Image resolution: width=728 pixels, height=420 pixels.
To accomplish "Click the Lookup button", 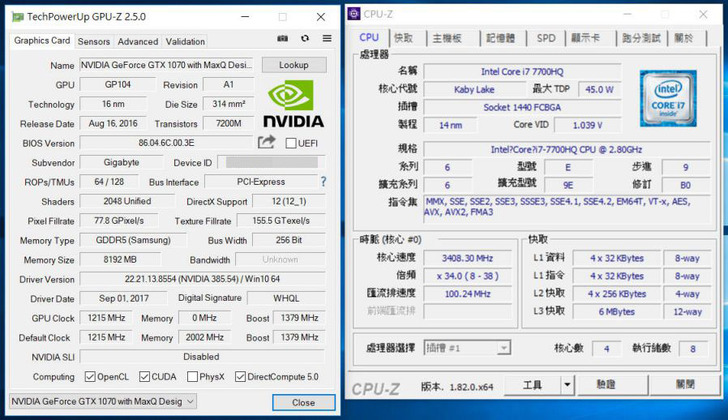I will pos(294,65).
